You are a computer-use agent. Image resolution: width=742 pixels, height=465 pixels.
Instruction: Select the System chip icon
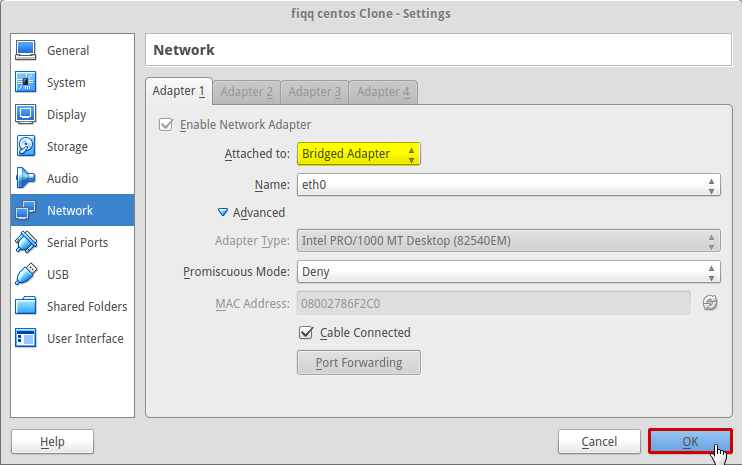26,82
